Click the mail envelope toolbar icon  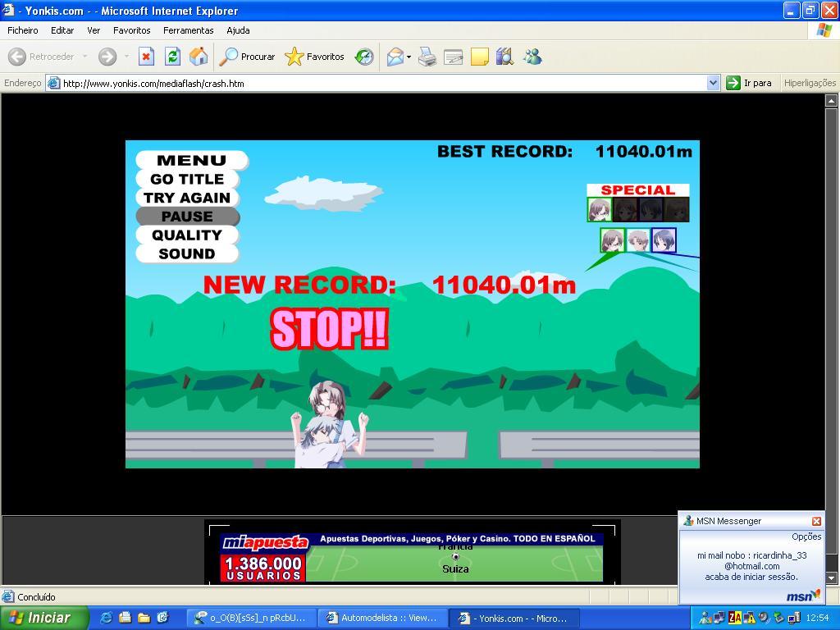tap(395, 57)
